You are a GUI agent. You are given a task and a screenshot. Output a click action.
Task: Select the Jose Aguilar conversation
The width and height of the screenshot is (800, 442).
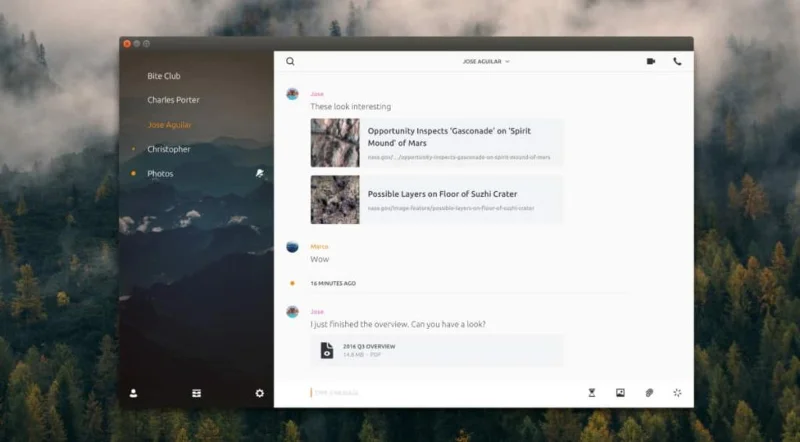[169, 125]
